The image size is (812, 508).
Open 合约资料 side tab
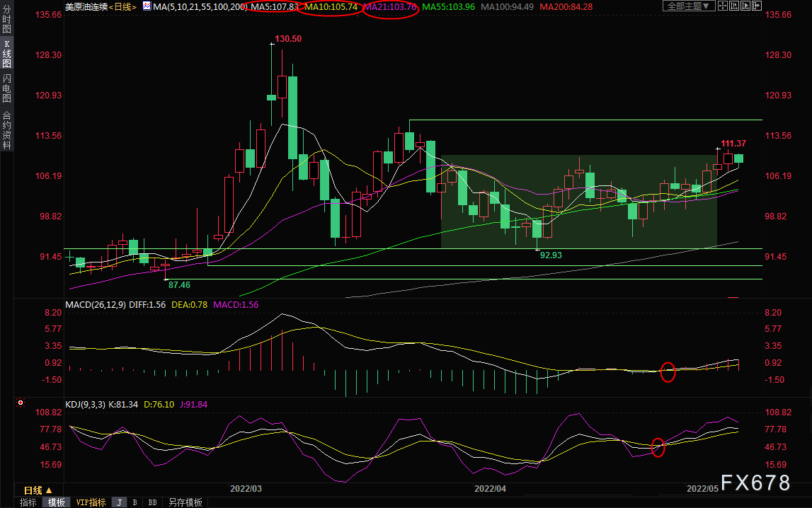tap(7, 130)
